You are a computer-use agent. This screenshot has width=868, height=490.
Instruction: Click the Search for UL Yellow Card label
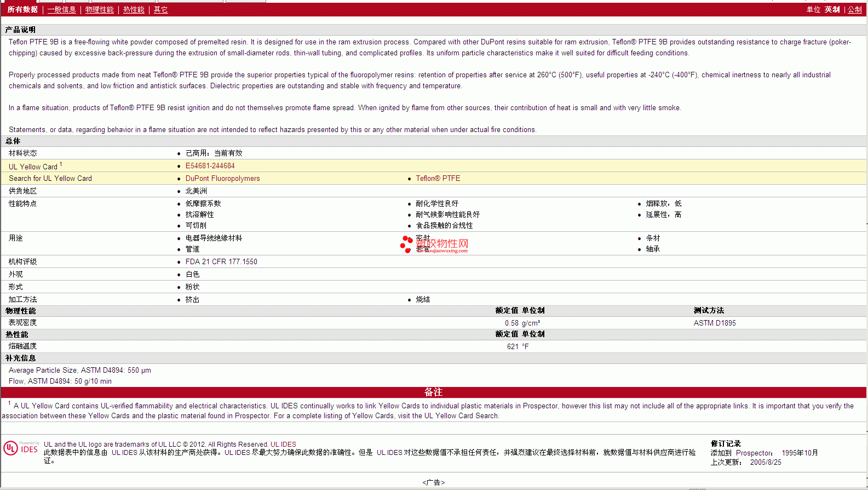(x=50, y=179)
